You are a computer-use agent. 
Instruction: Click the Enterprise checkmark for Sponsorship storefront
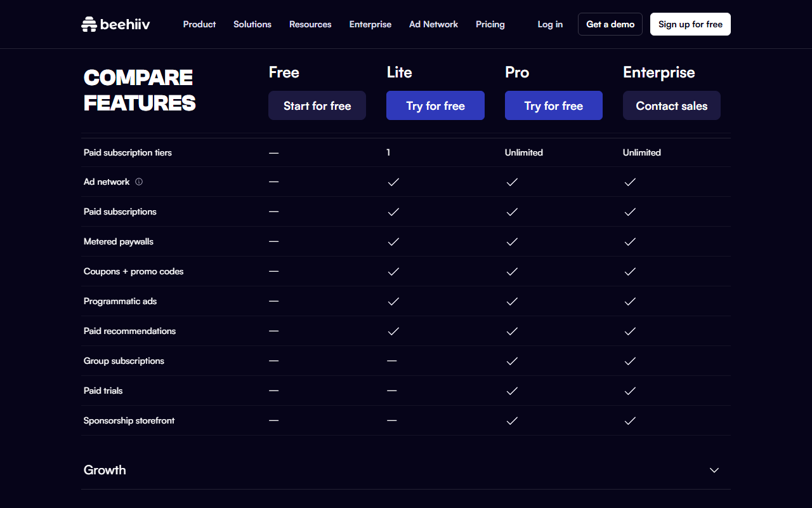pos(630,420)
